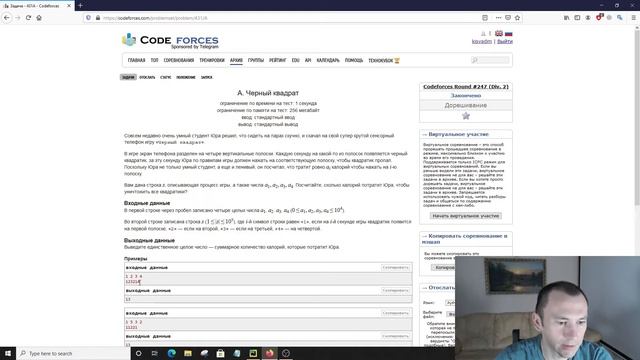The image size is (640, 360).
Task: Open Task View on the taskbar
Action: coord(155,353)
